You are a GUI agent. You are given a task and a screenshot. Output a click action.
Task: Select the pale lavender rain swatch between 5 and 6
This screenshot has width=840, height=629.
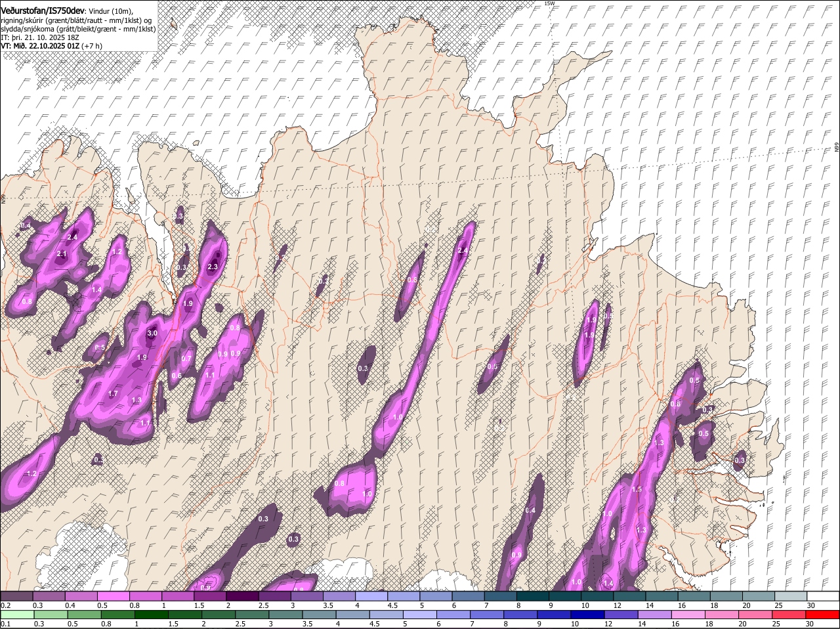pyautogui.click(x=421, y=615)
